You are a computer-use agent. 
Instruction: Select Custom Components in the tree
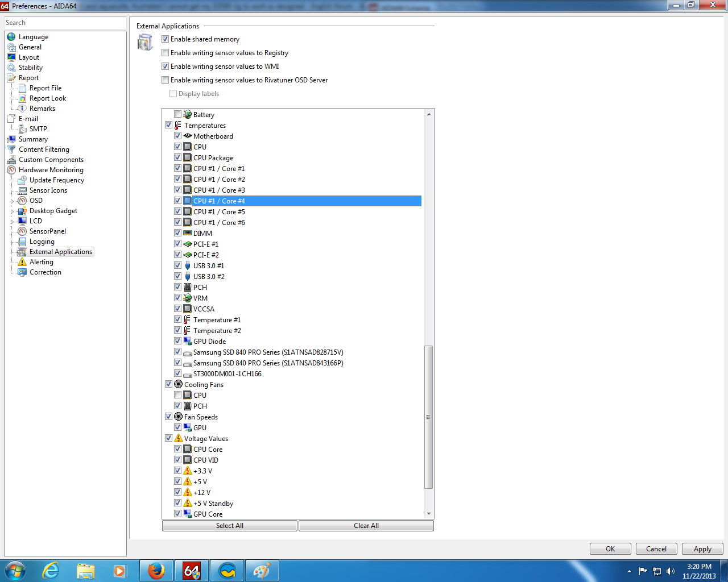51,160
